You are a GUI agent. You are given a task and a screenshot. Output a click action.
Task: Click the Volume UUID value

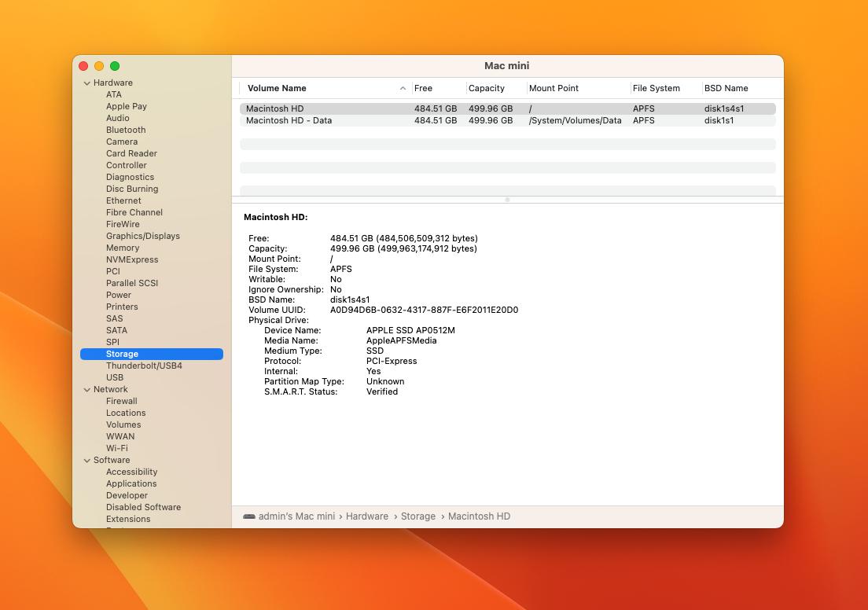click(424, 310)
